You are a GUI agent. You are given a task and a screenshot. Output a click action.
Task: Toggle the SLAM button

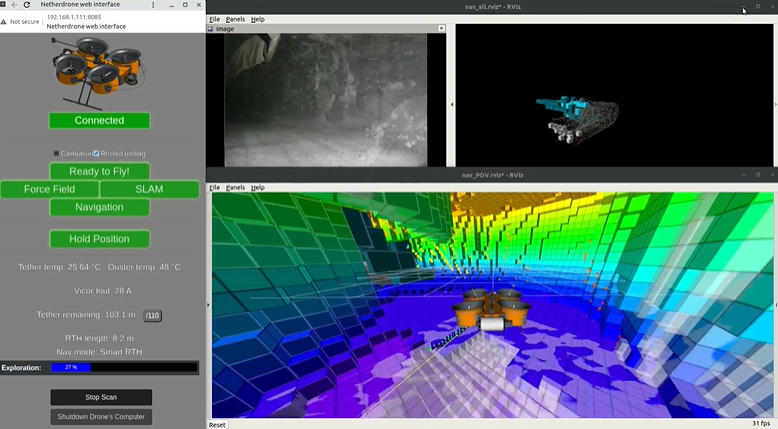click(149, 189)
